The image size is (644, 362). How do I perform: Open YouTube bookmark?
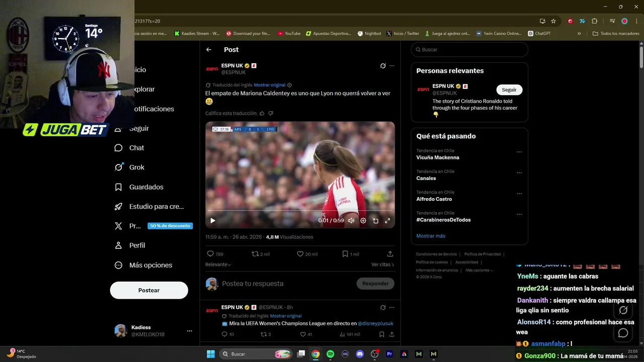289,34
